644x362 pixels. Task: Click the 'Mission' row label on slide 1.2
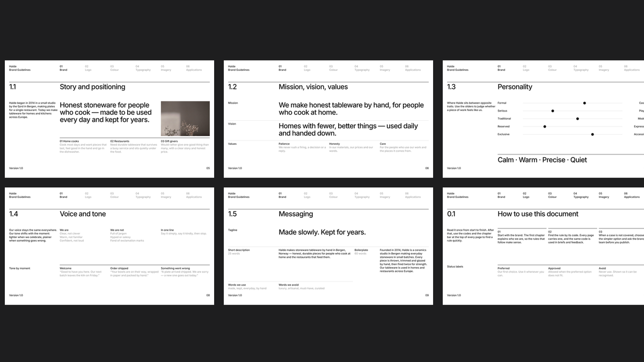pos(233,103)
